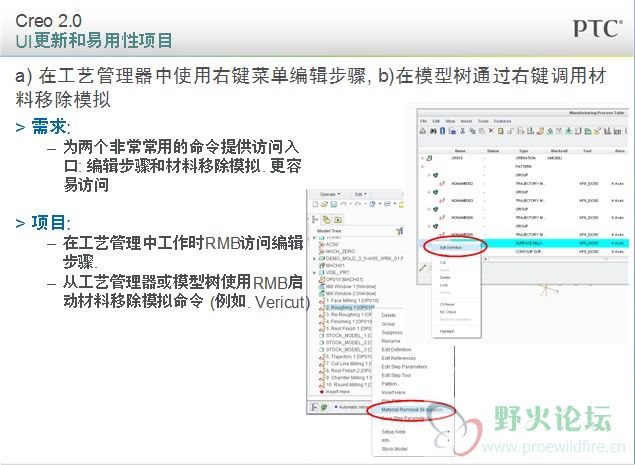Expand the DEMO_MOLD_3_5-AXIS_WRK_01 node
Viewport: 635px width, 465px height.
pos(315,258)
